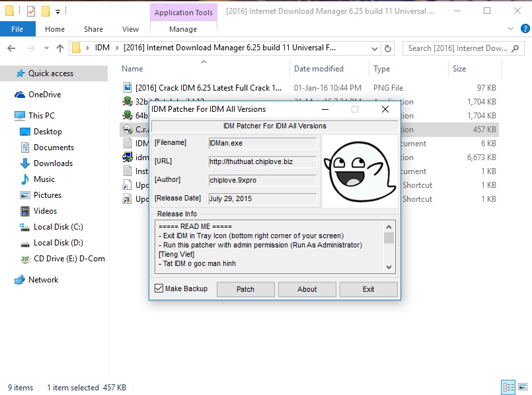The width and height of the screenshot is (532, 395).
Task: Click the Release Date field July 29, 2015
Action: coord(262,198)
